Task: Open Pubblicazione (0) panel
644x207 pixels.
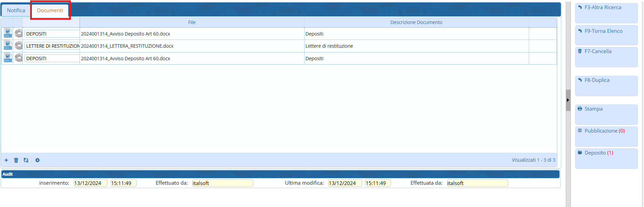Action: point(606,136)
